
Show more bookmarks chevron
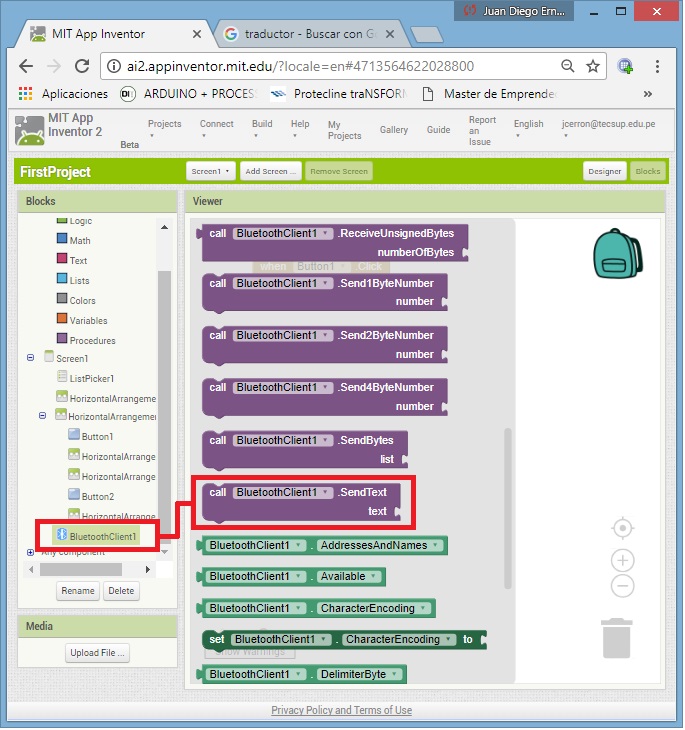click(647, 94)
